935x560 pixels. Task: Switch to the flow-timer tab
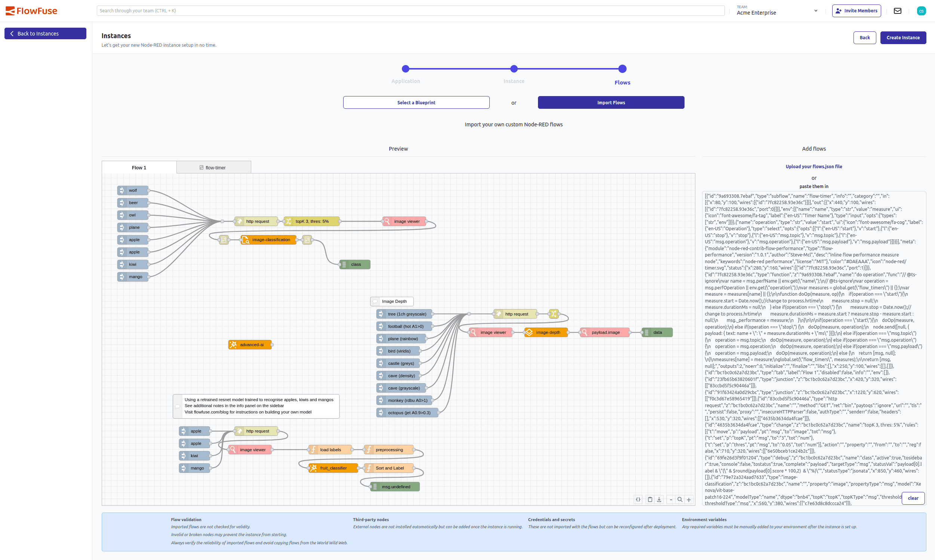click(214, 167)
